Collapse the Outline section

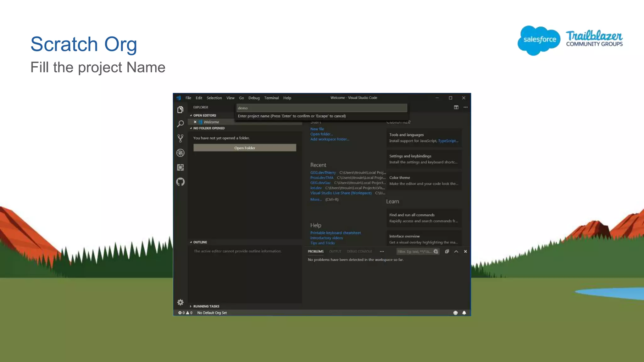pos(200,242)
